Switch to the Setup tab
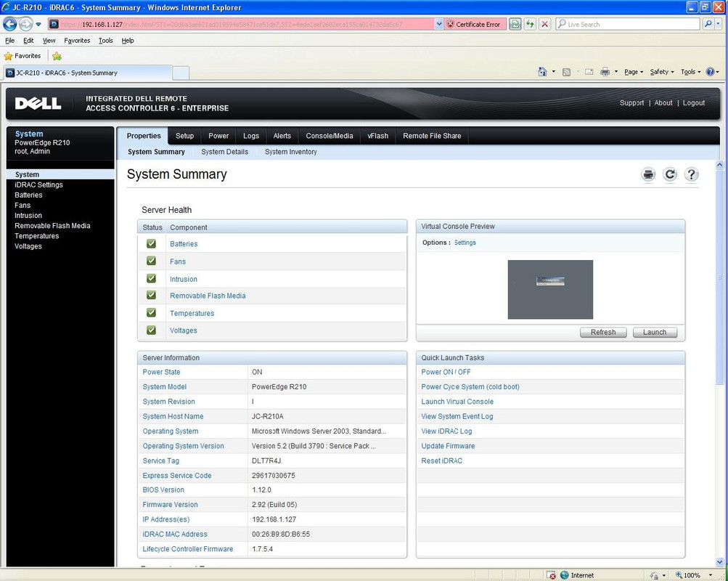Viewport: 728px width, 581px height. click(184, 136)
